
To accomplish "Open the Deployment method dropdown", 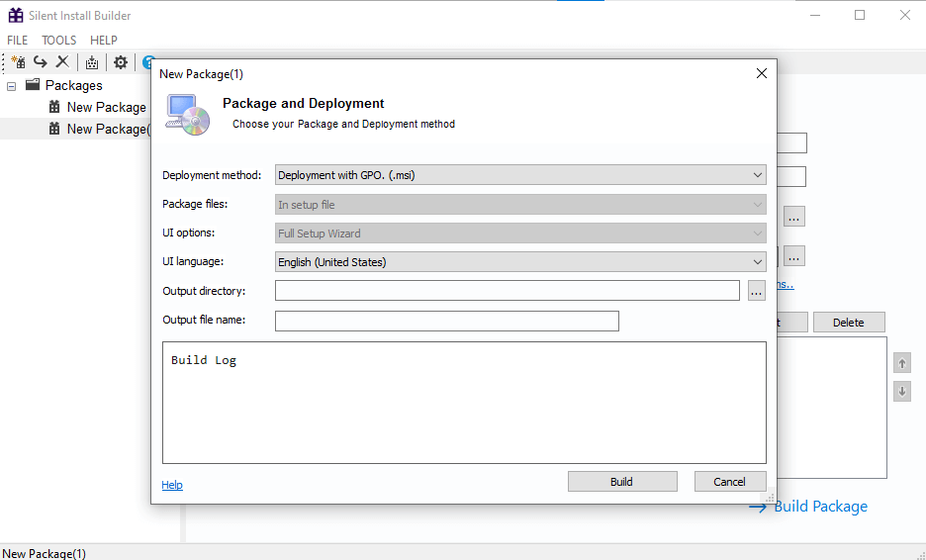I will tap(520, 175).
